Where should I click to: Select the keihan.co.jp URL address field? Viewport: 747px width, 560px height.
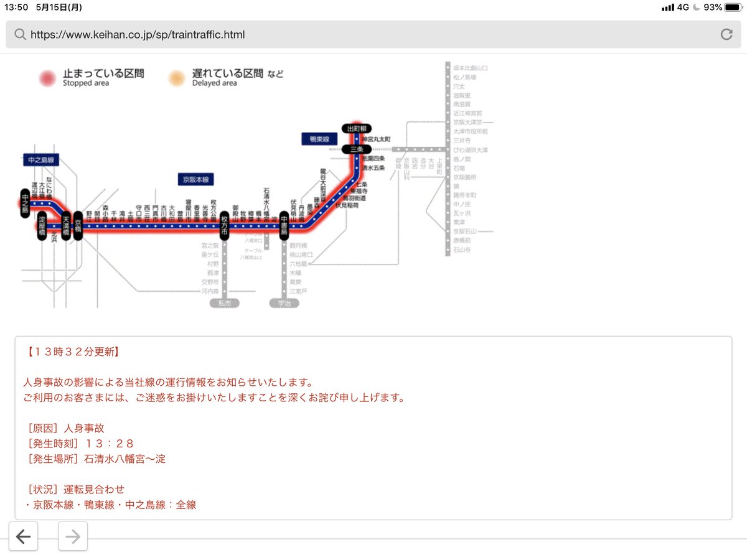[x=374, y=35]
